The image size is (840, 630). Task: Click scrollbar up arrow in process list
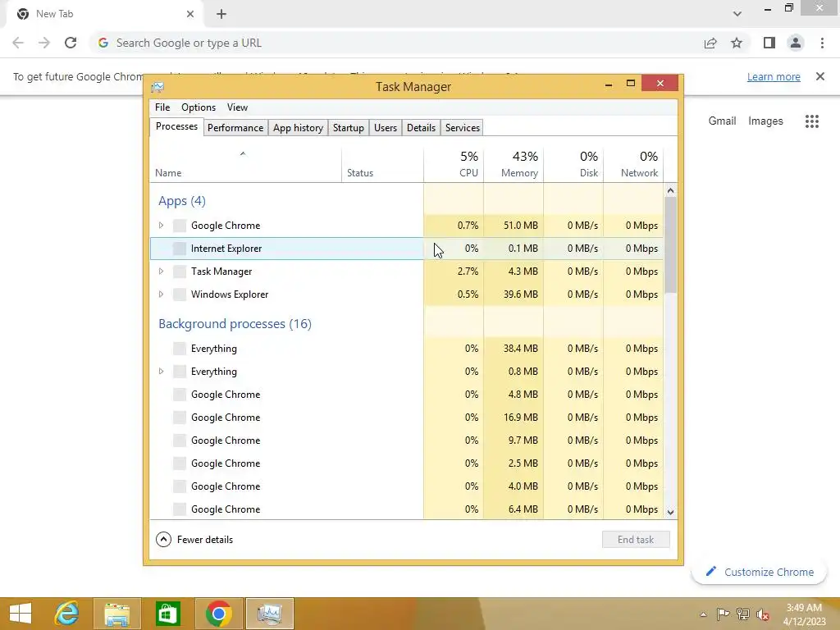[x=670, y=190]
